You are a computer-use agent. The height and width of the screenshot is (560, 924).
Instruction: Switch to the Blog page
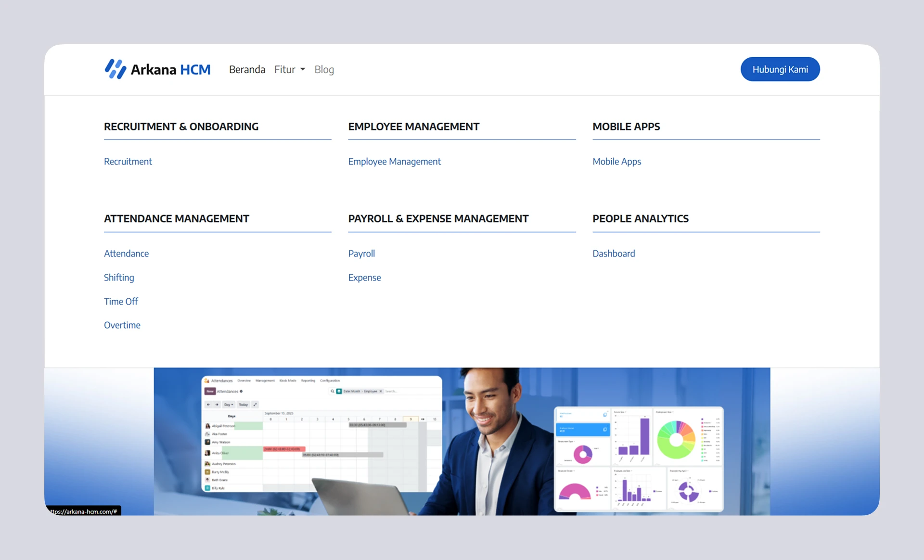pyautogui.click(x=324, y=69)
